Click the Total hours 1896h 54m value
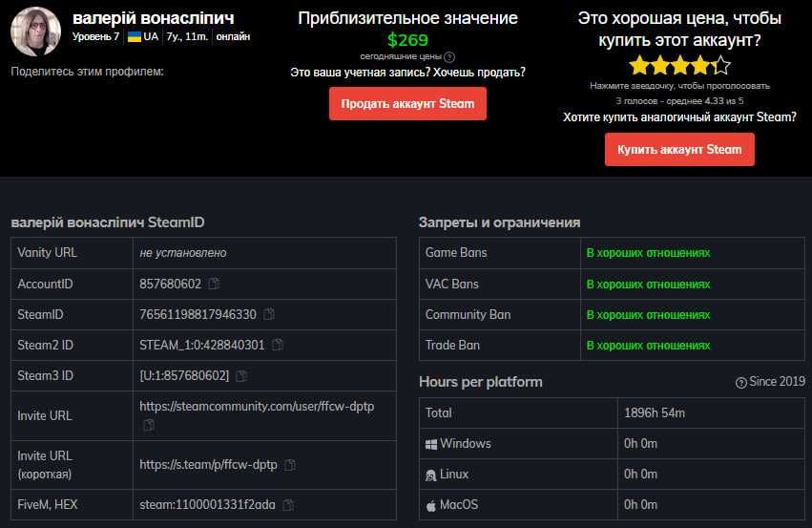Screen dimensions: 812x528 (654, 413)
